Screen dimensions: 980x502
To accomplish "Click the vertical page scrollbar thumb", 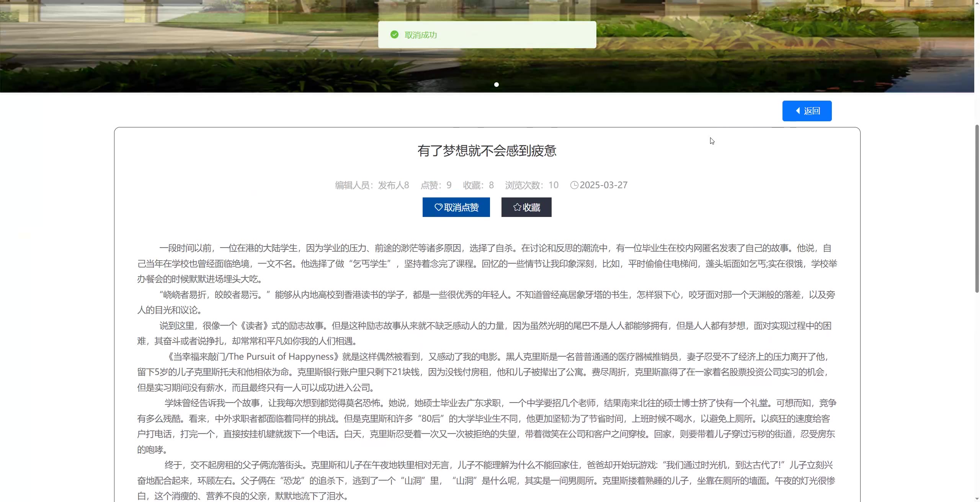I will coord(977,209).
